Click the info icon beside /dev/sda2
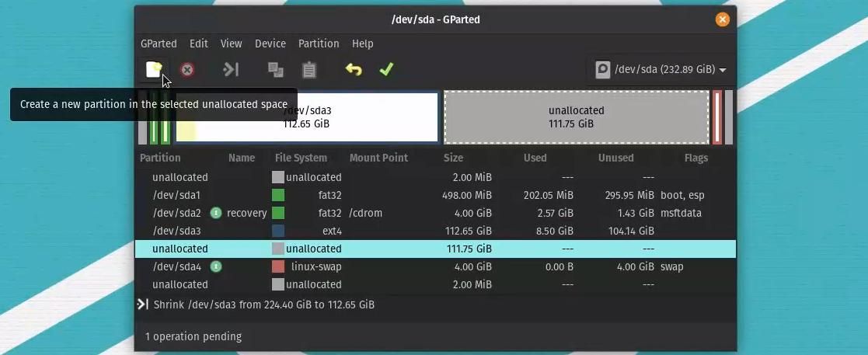The image size is (868, 355). (x=216, y=213)
